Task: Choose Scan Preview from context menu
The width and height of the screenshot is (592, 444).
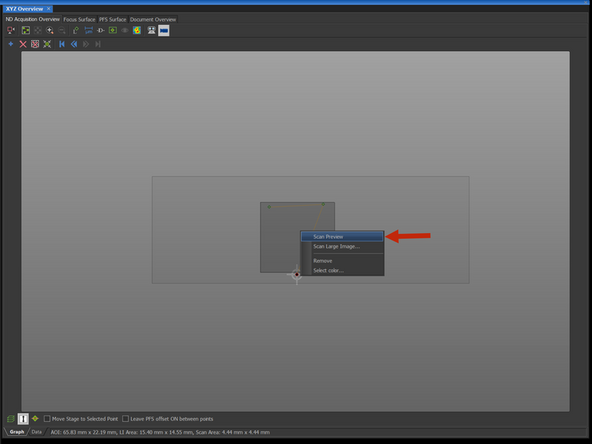Action: pos(342,237)
